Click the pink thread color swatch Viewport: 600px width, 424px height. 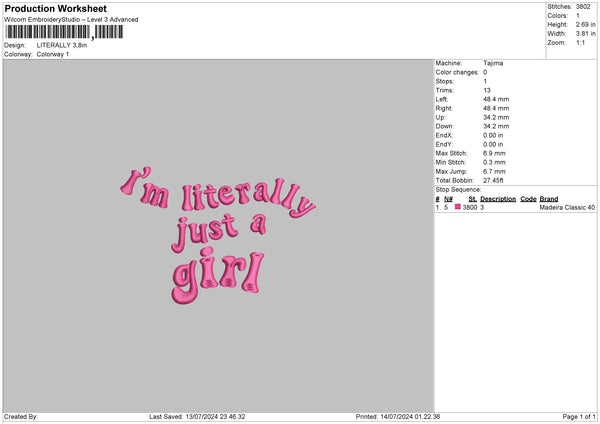(458, 207)
